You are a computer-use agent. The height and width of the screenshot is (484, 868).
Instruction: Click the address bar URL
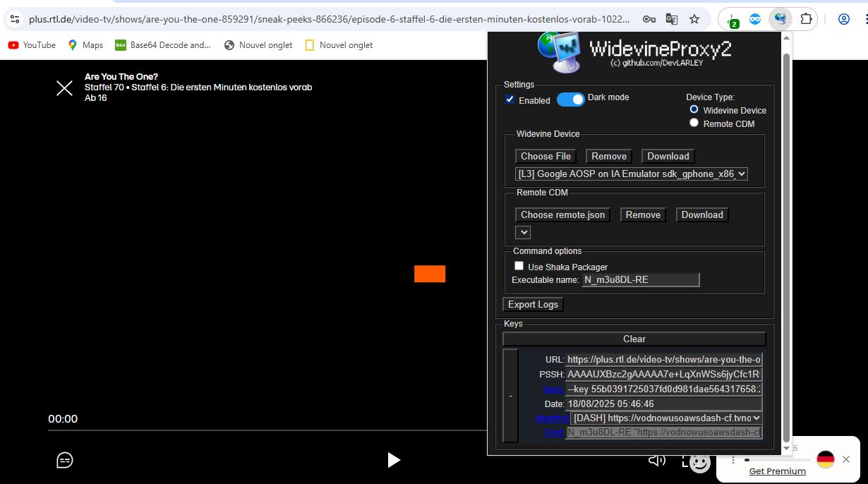[x=330, y=19]
